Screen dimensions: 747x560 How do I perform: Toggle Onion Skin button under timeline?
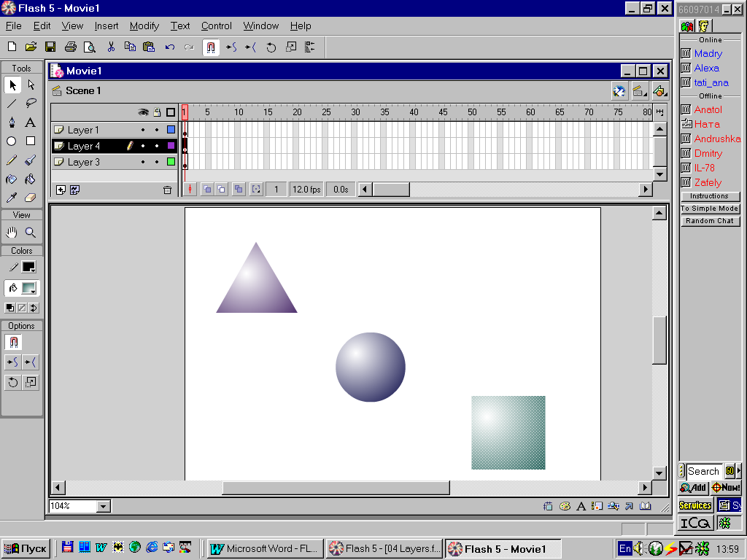[207, 190]
